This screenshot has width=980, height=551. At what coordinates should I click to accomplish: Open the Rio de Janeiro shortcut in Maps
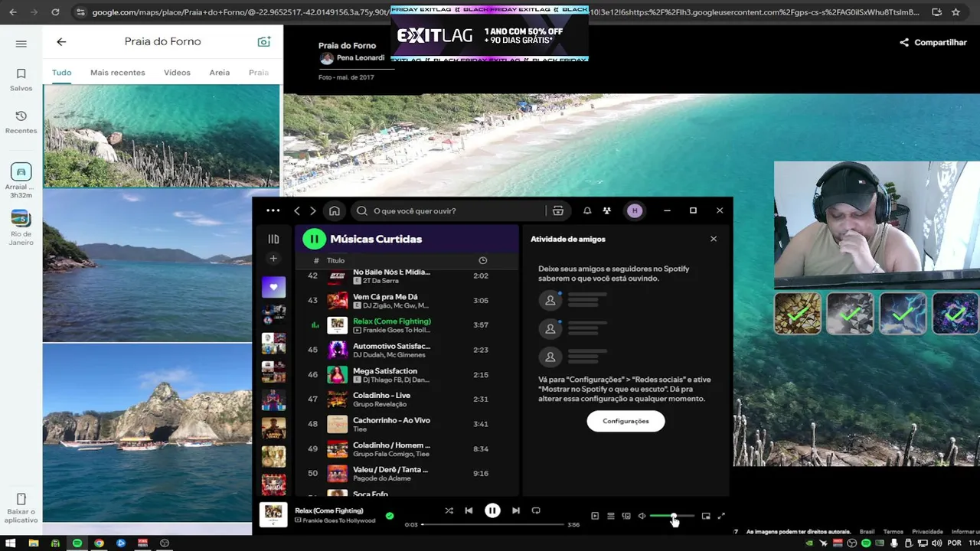click(21, 227)
